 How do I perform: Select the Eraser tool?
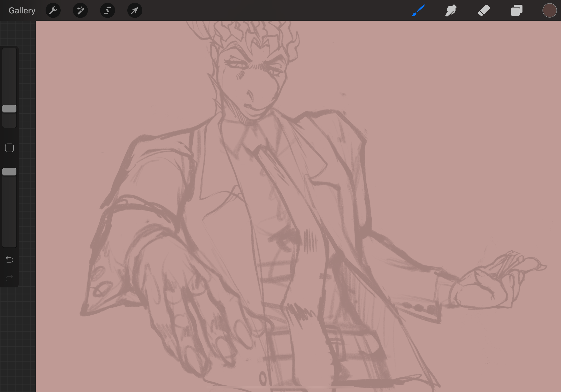(484, 11)
